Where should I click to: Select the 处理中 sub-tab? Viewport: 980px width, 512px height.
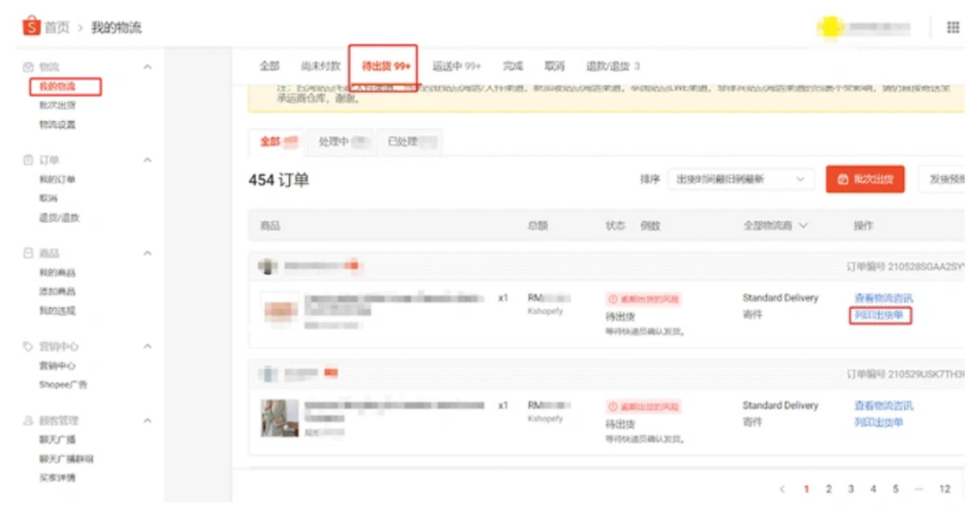[x=339, y=142]
